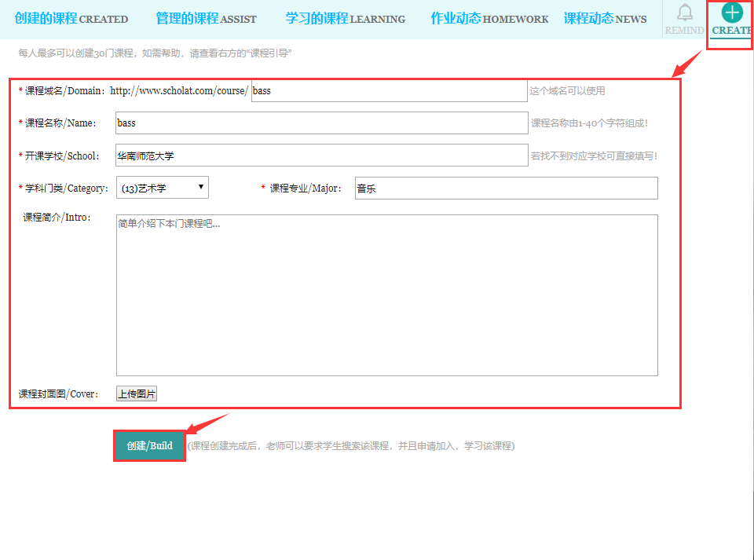Select the 课程动态 NEWS tab
This screenshot has width=754, height=560.
[605, 19]
